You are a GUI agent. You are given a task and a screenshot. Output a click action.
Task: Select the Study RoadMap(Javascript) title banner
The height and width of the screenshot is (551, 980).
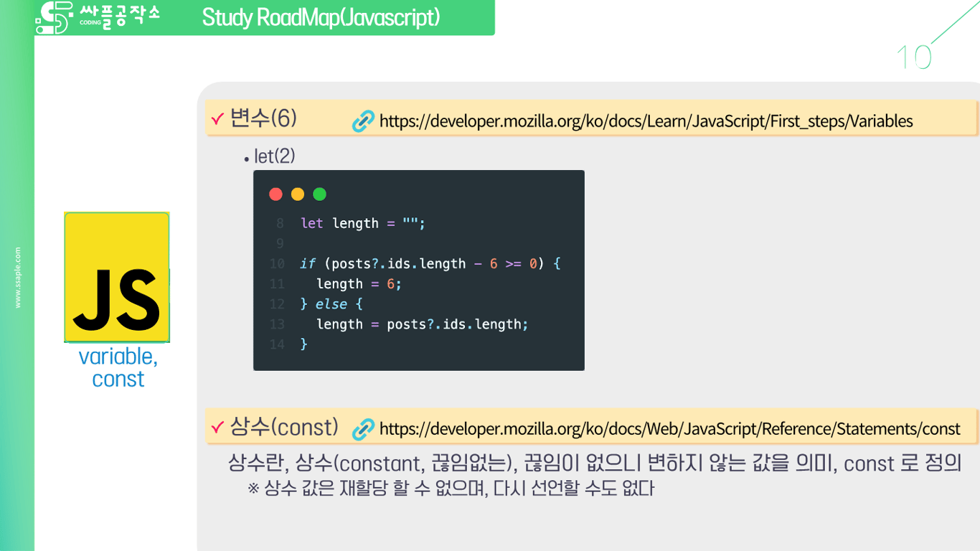pos(320,18)
